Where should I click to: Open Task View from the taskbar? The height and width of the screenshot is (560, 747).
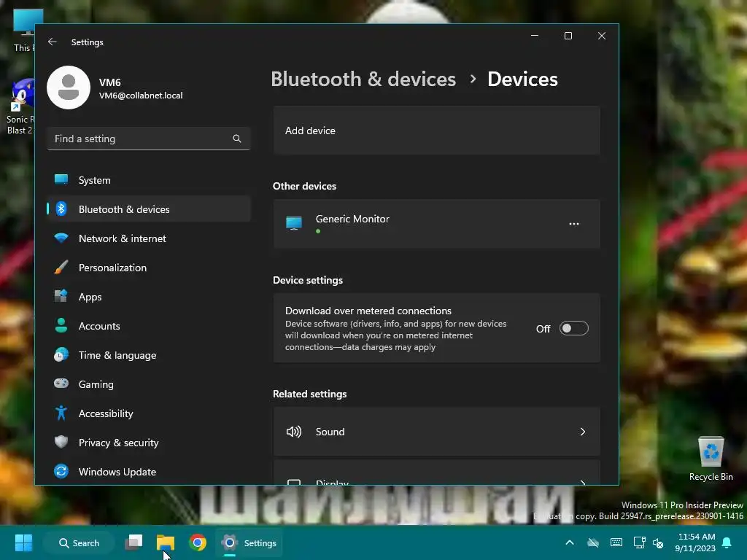[x=134, y=542]
